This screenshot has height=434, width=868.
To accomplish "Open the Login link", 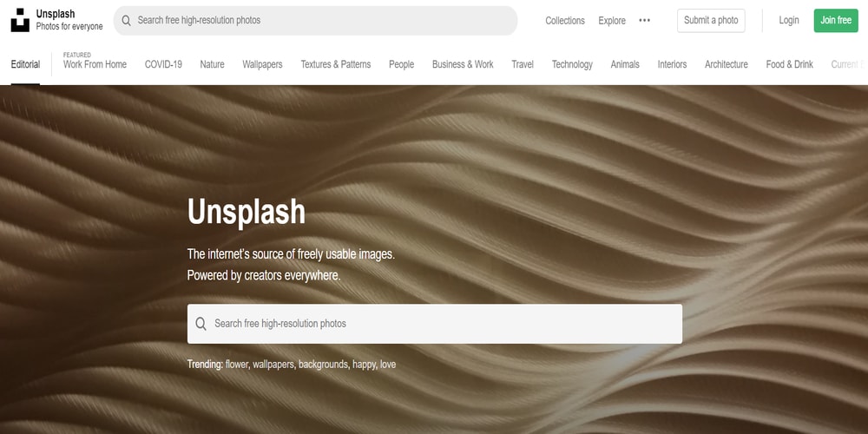I will 789,21.
